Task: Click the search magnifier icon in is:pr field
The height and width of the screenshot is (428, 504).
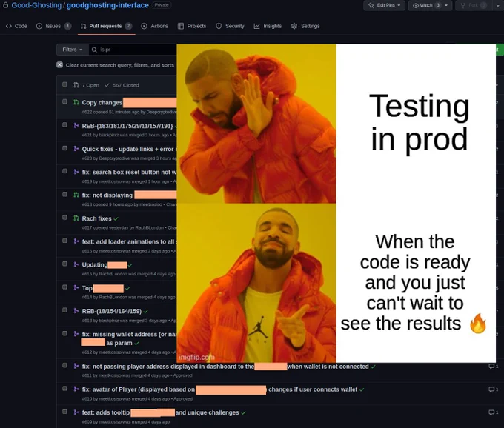Action: click(94, 50)
